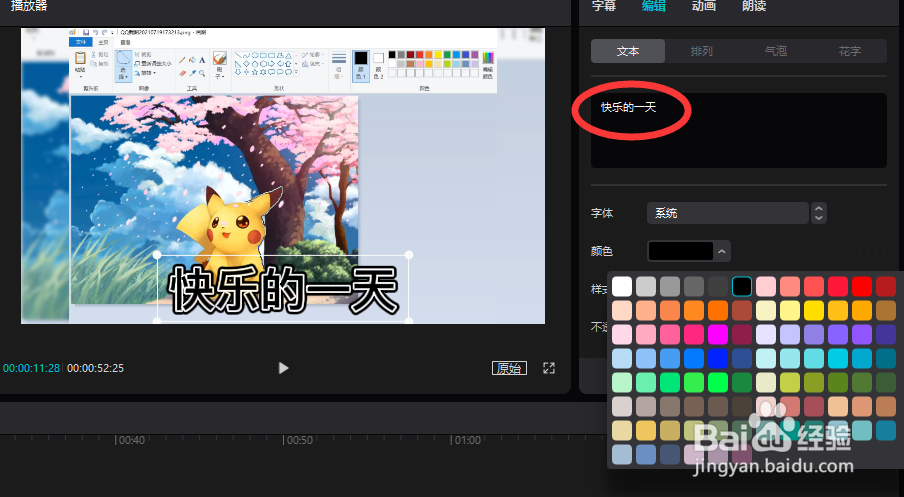The image size is (904, 497).
Task: Go to next keyframe arrow beside 颜色
Action: tap(884, 251)
